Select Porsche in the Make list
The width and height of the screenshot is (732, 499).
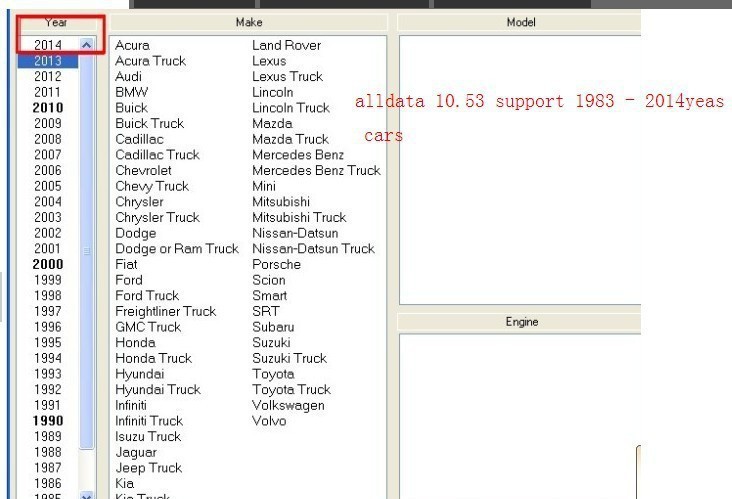pos(276,264)
